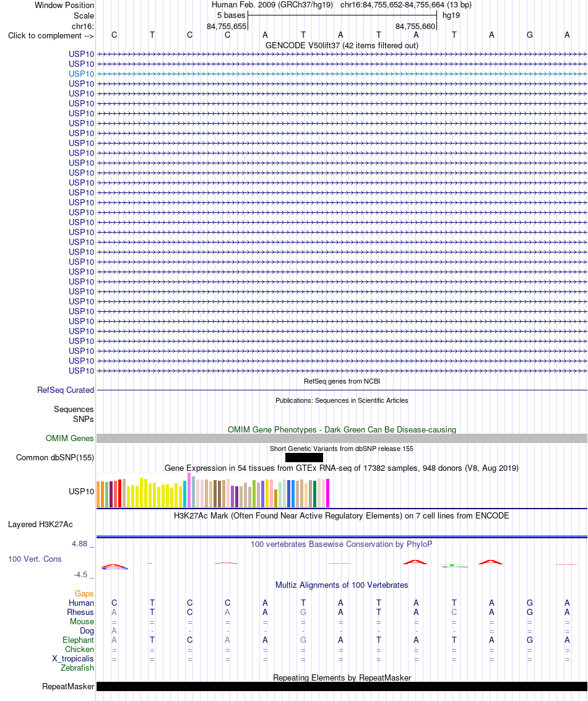Screen dimensions: 588x701
Task: Select the G base in the chr16 sequence ruler
Action: click(x=529, y=35)
